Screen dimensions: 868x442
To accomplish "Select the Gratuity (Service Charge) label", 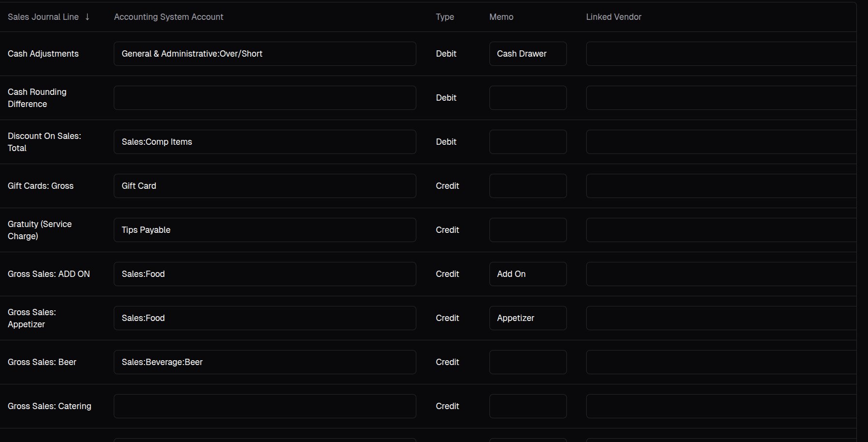I will (40, 230).
